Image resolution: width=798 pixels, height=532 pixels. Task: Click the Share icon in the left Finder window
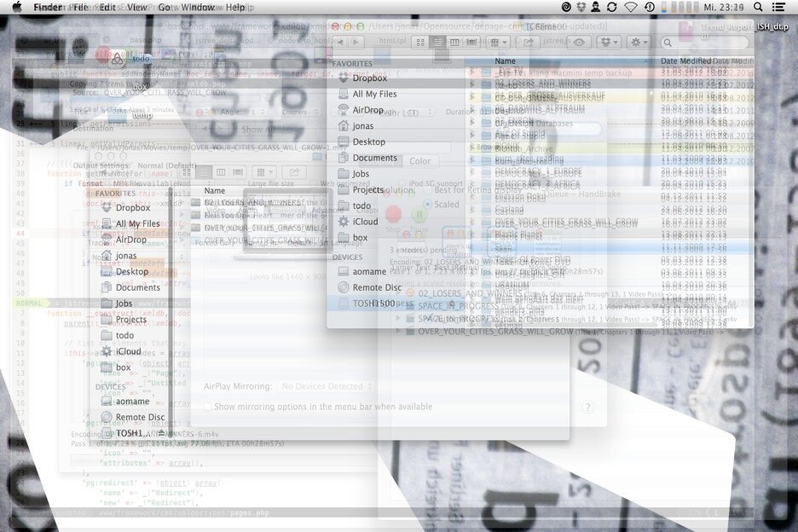click(x=294, y=172)
